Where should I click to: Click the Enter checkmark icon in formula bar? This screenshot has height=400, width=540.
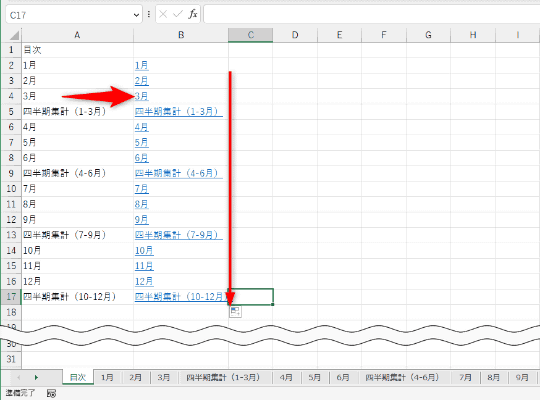[178, 14]
